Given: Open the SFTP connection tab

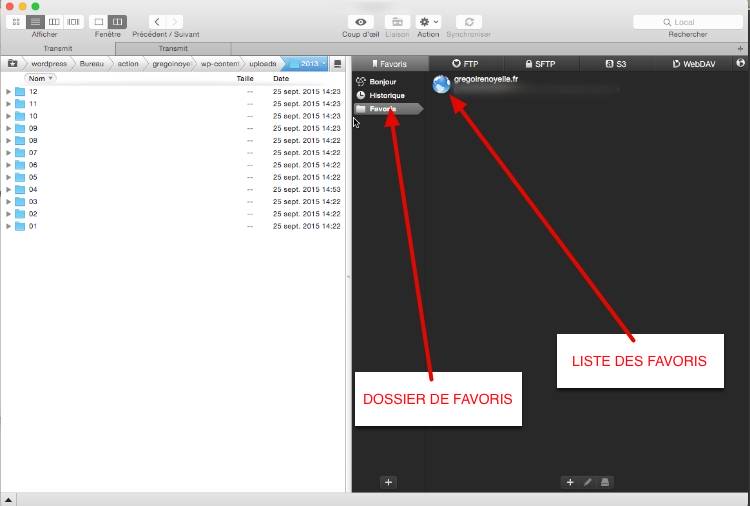Looking at the screenshot, I should 540,64.
